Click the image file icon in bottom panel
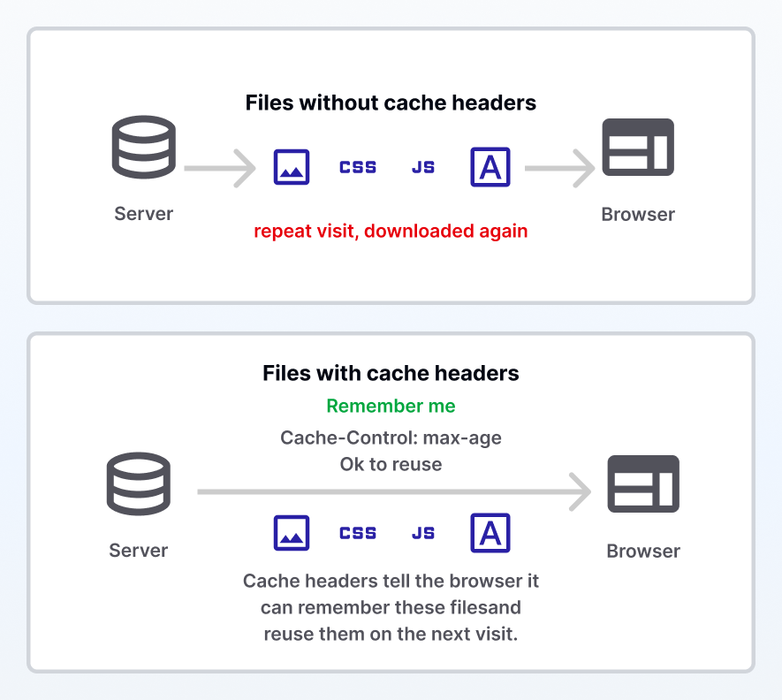The height and width of the screenshot is (700, 782). click(292, 533)
